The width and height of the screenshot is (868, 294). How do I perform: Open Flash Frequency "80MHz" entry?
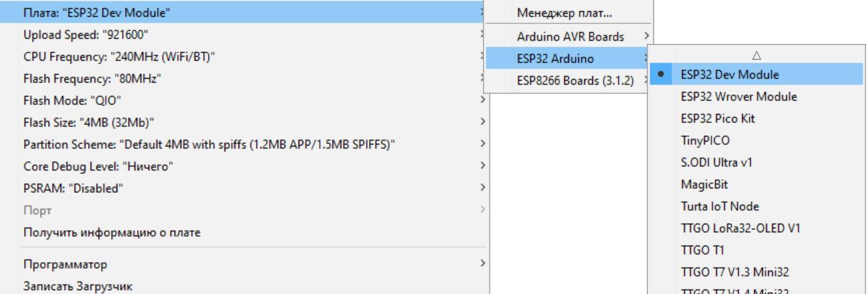coord(243,78)
